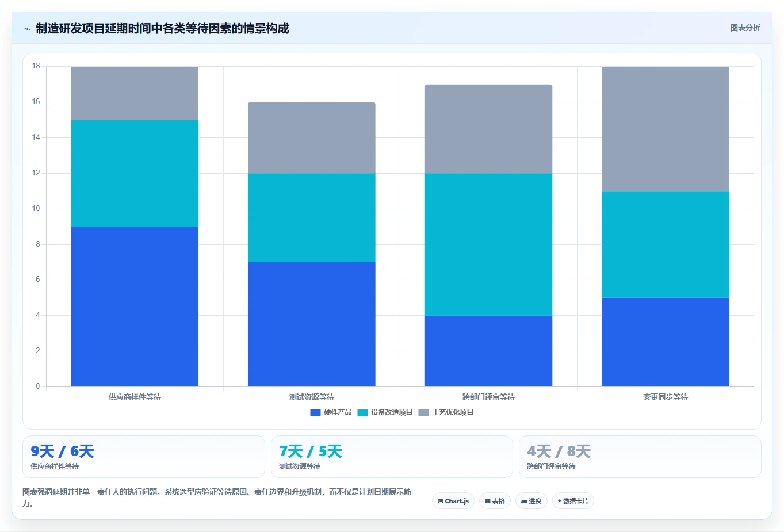Click the cyan segment of 跨部门评审等待 bar
This screenshot has height=532, width=784.
coord(488,244)
